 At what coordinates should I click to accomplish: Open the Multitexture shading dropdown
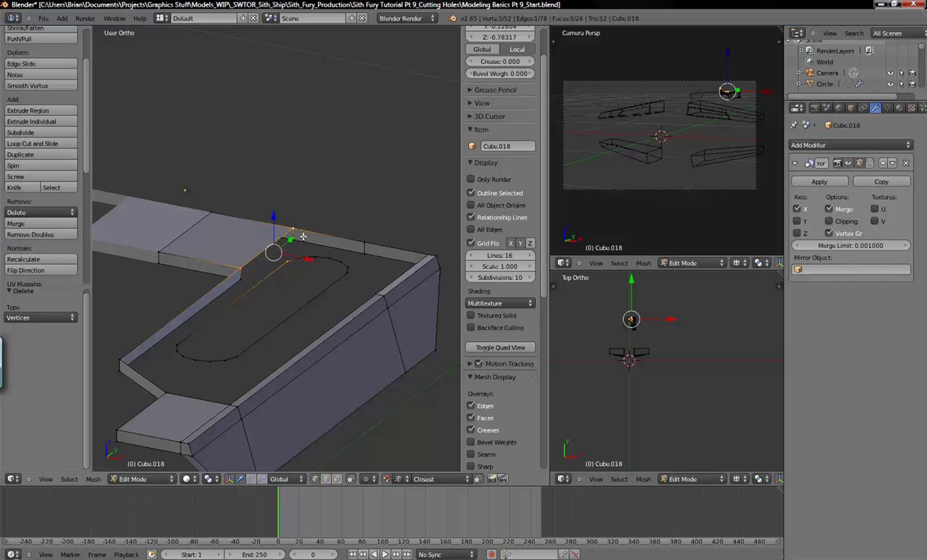(x=500, y=303)
